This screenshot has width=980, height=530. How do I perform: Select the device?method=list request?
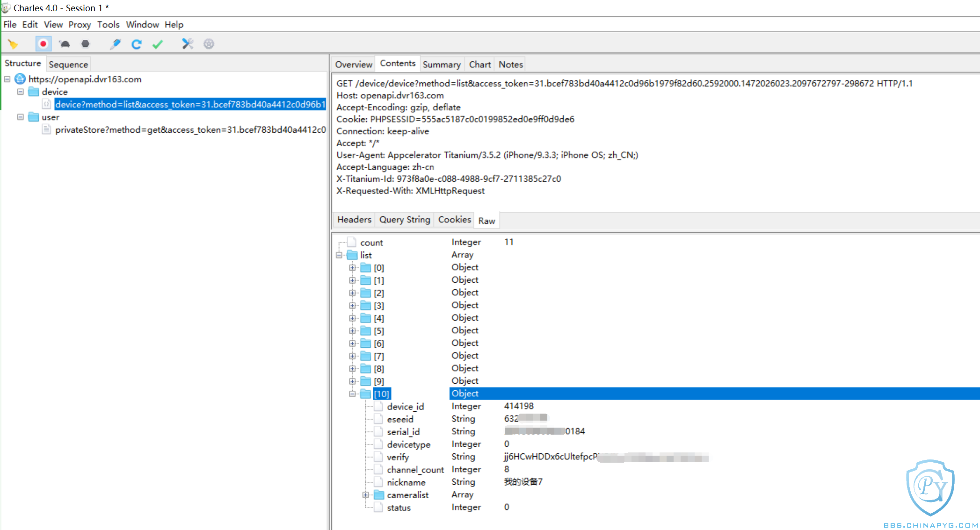190,104
